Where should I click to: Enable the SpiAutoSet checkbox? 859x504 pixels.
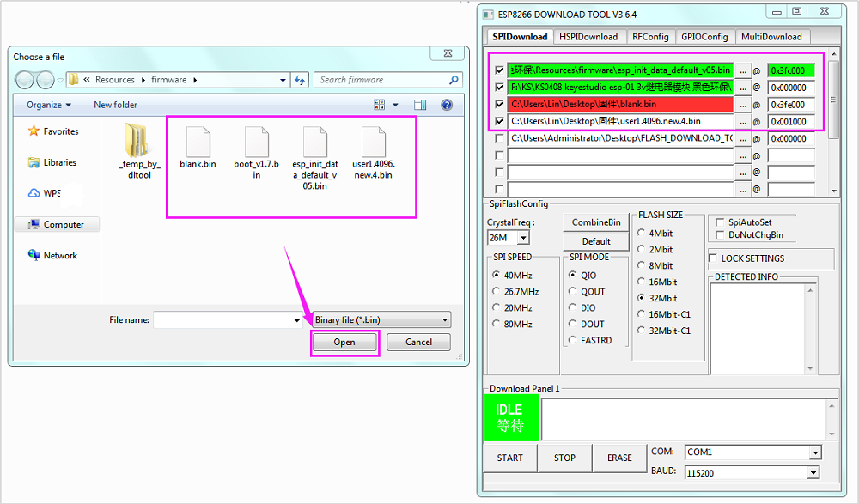(x=719, y=222)
